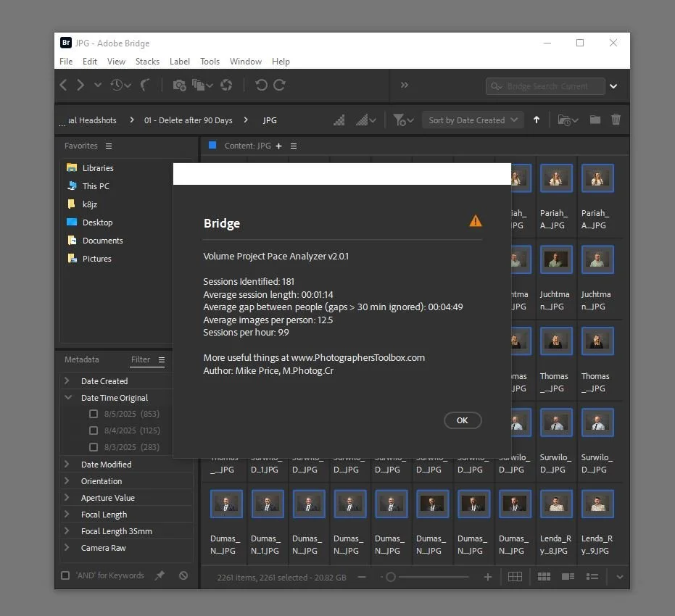This screenshot has height=616, width=675.
Task: Rotate 90 degrees counterclockwise icon
Action: point(261,86)
